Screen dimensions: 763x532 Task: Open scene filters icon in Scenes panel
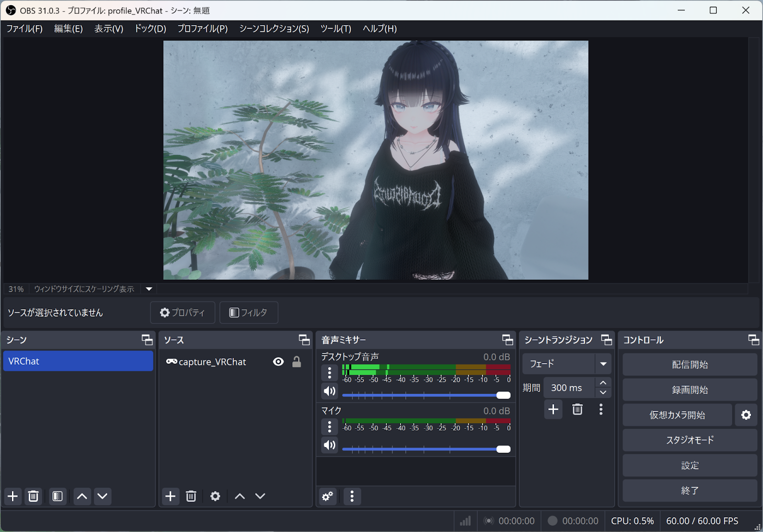click(58, 496)
